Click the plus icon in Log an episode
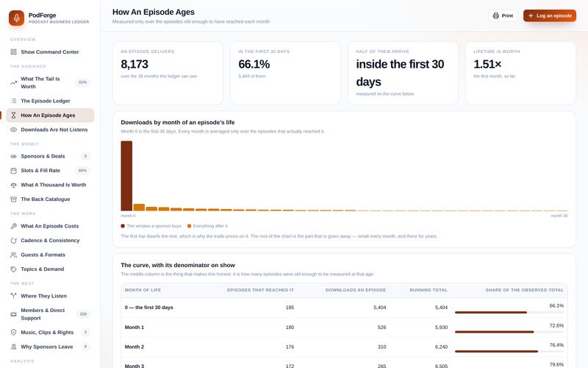This screenshot has width=588, height=368. tap(531, 15)
